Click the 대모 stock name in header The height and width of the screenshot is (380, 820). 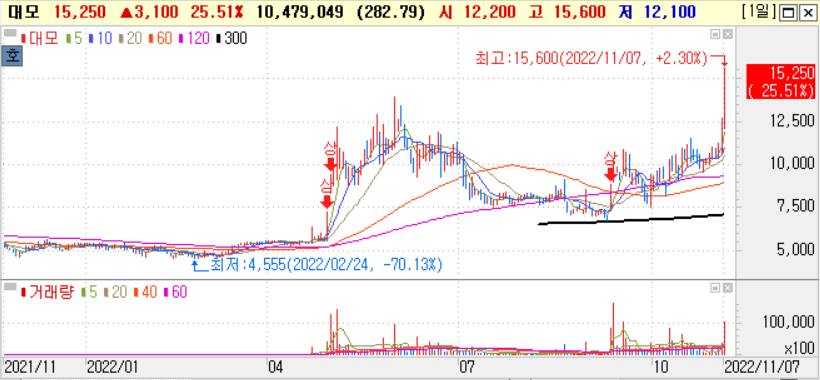coord(23,11)
